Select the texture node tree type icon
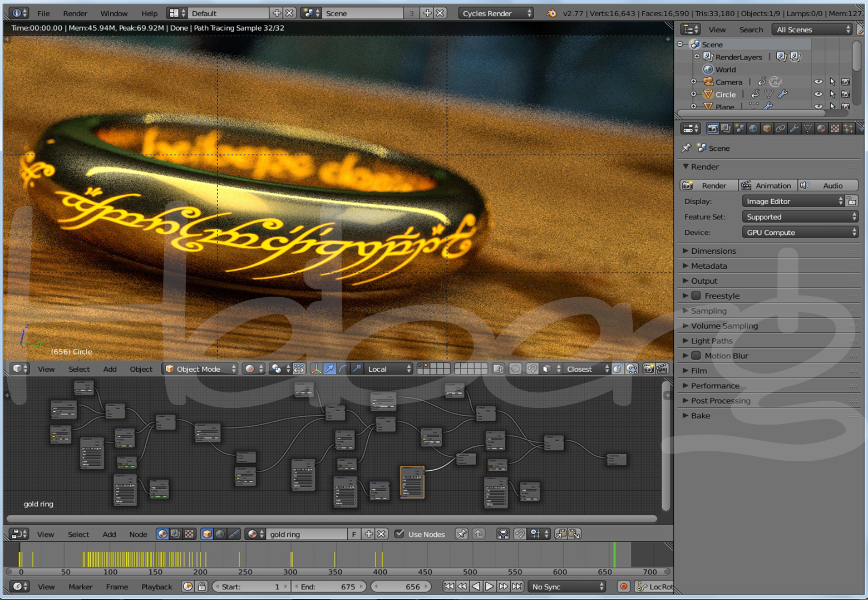868x601 pixels. pos(189,534)
